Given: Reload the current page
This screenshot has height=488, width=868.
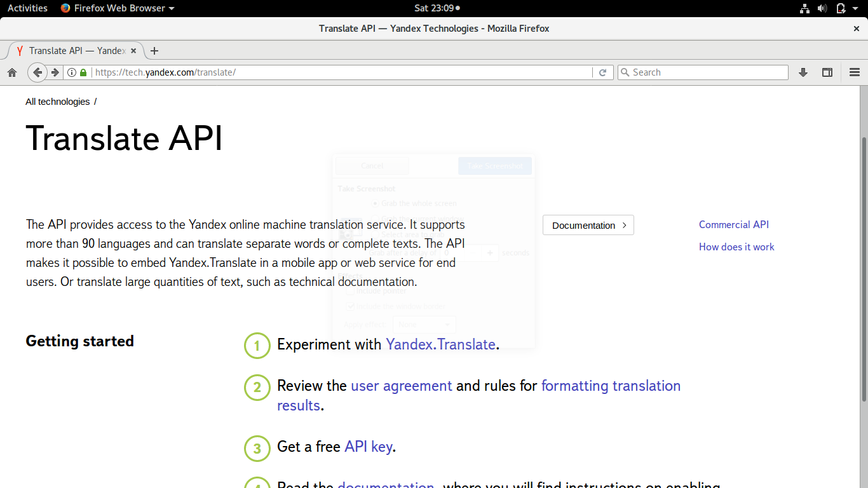Looking at the screenshot, I should (x=602, y=72).
